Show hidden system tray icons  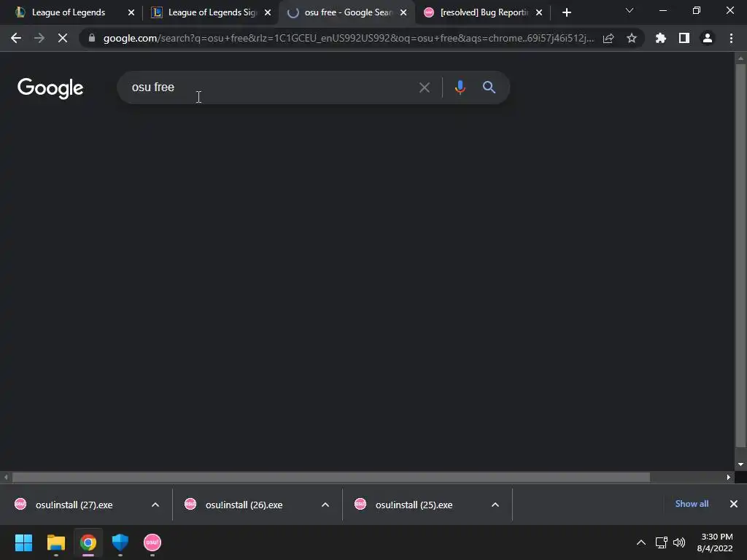click(x=641, y=542)
